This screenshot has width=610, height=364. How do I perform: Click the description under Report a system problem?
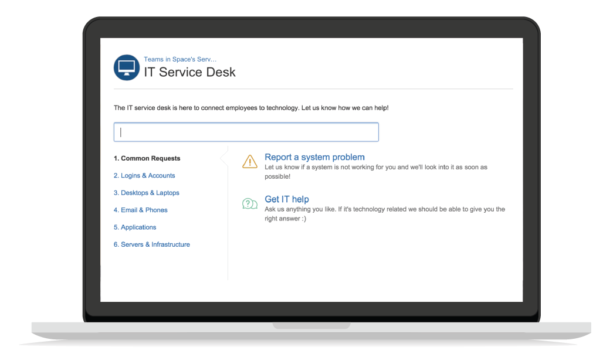(375, 172)
